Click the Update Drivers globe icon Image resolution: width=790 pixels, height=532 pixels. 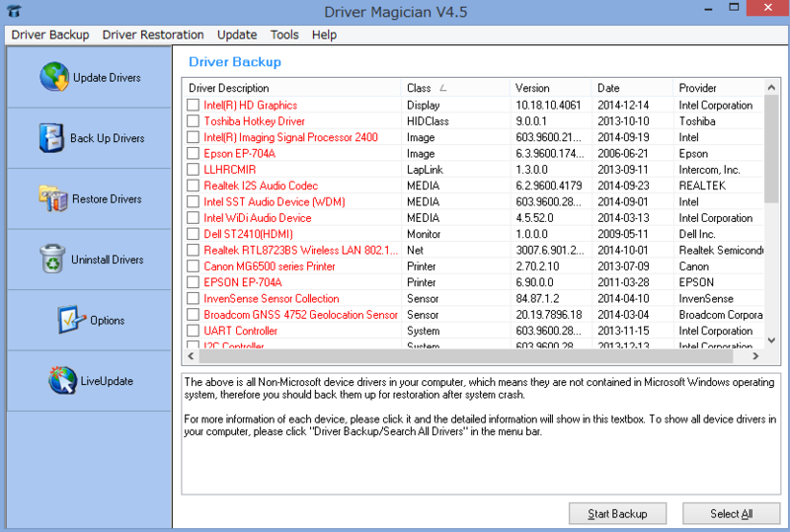point(54,77)
